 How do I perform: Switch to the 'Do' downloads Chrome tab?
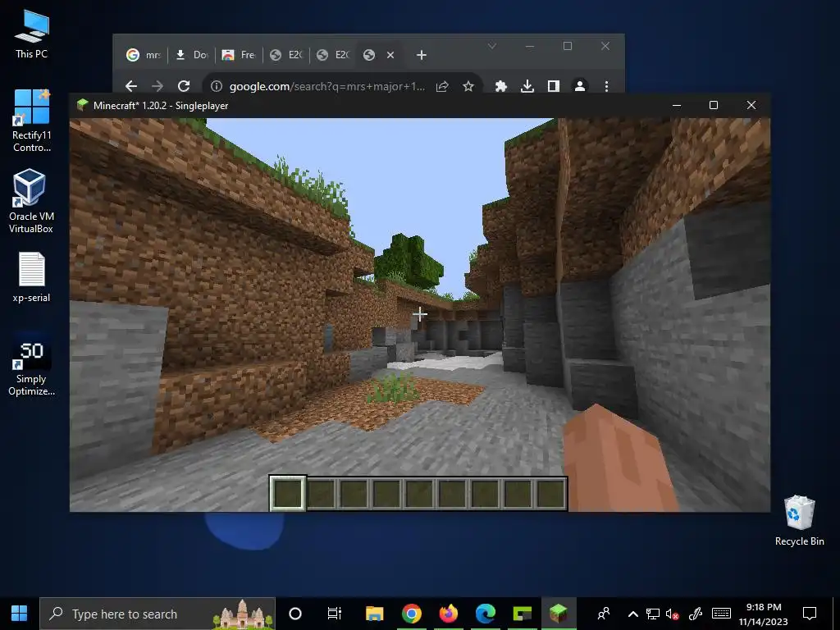[192, 55]
